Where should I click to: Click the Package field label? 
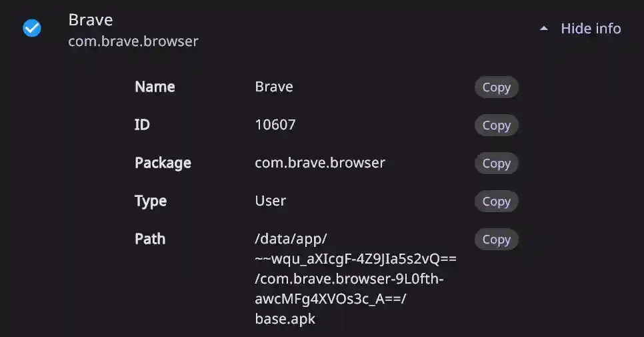coord(163,163)
